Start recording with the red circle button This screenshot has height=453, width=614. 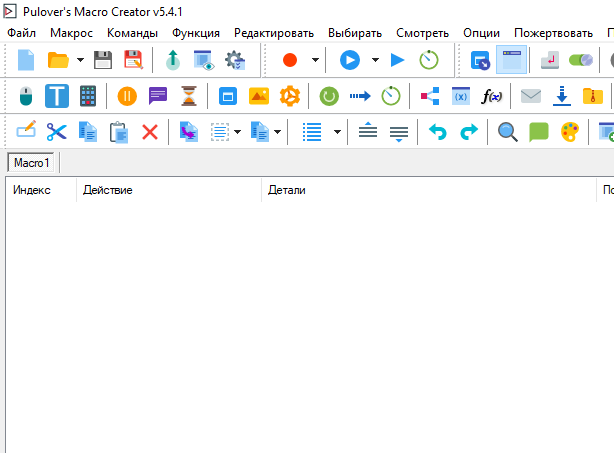tap(290, 60)
